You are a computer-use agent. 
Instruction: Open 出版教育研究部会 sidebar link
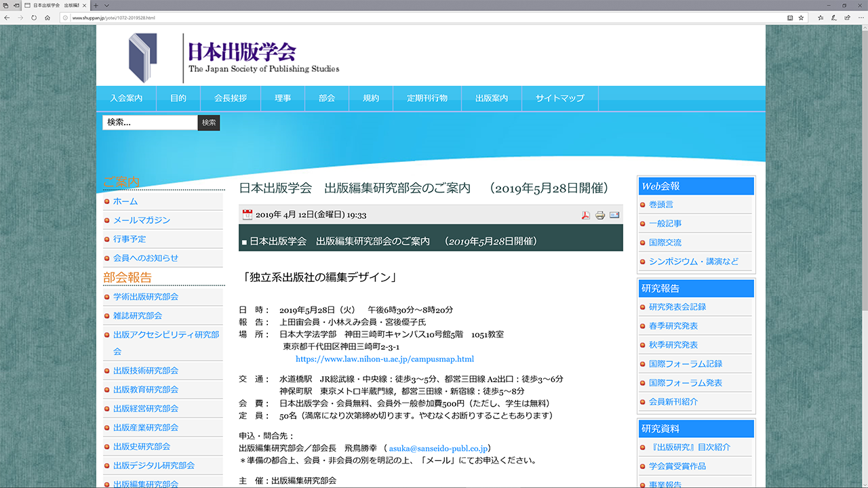tap(146, 390)
